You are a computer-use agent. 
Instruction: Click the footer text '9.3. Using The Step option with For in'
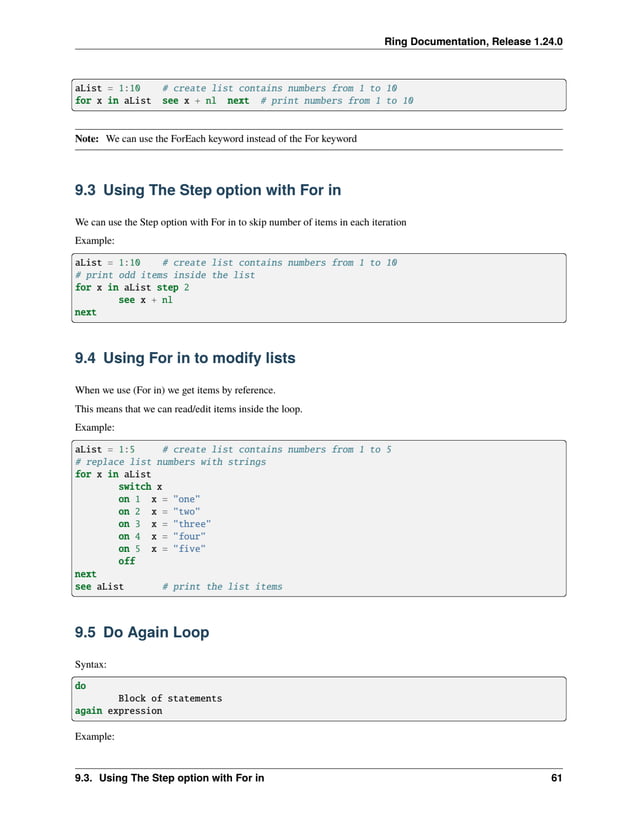[169, 778]
